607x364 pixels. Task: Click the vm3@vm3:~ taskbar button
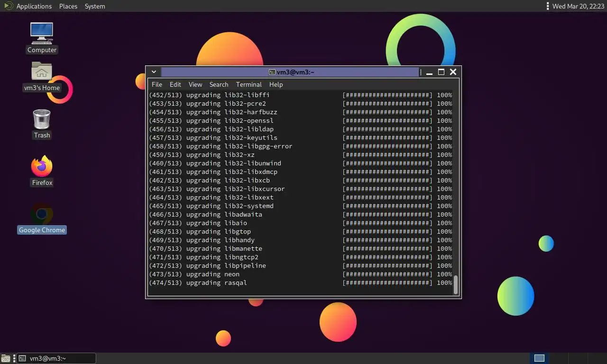pos(56,358)
